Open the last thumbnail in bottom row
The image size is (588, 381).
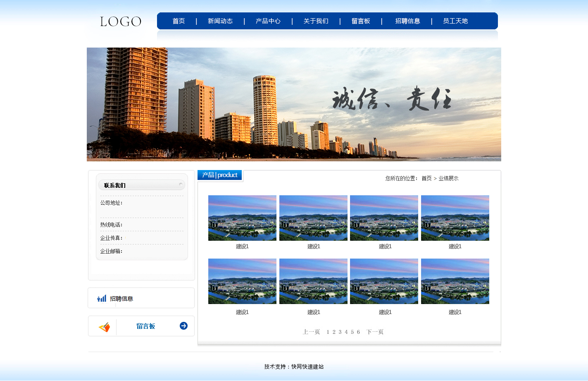[455, 281]
